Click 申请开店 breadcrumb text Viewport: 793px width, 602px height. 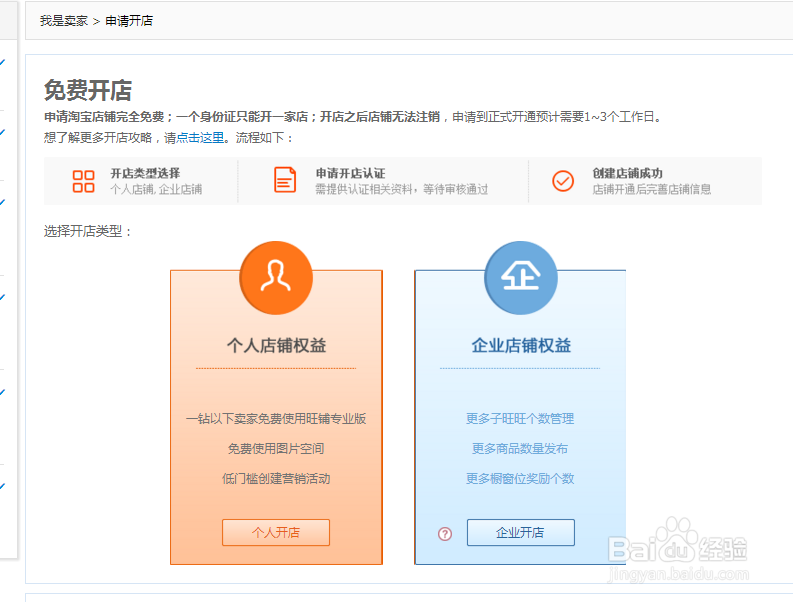click(129, 21)
